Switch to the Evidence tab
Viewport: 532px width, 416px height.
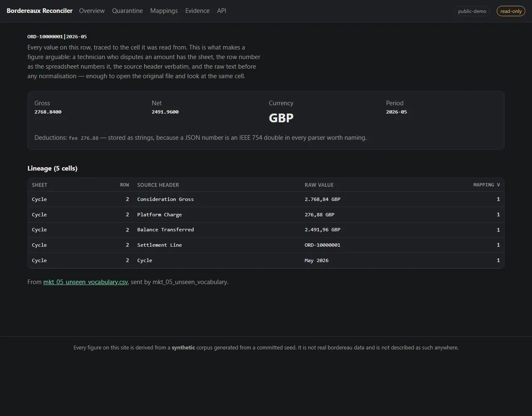[x=197, y=11]
